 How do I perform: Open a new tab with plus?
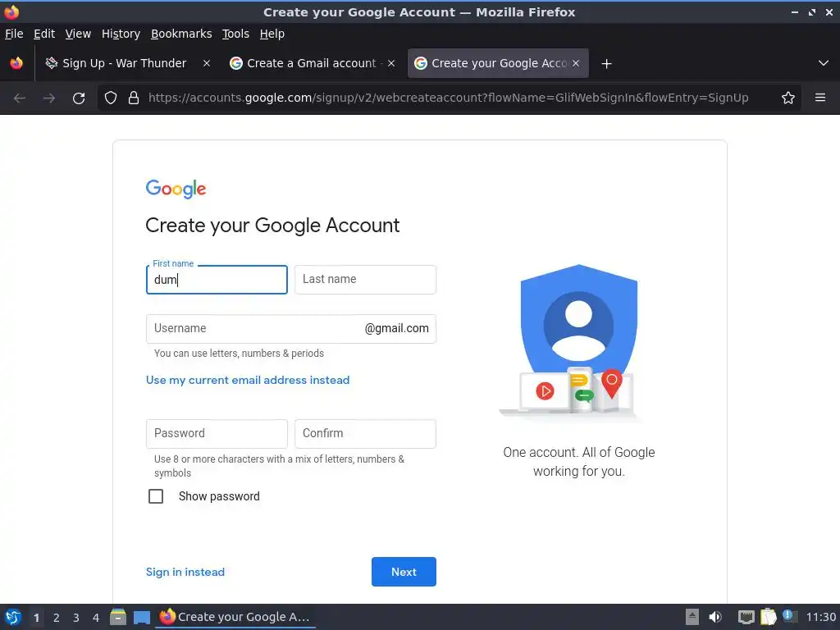click(x=606, y=64)
